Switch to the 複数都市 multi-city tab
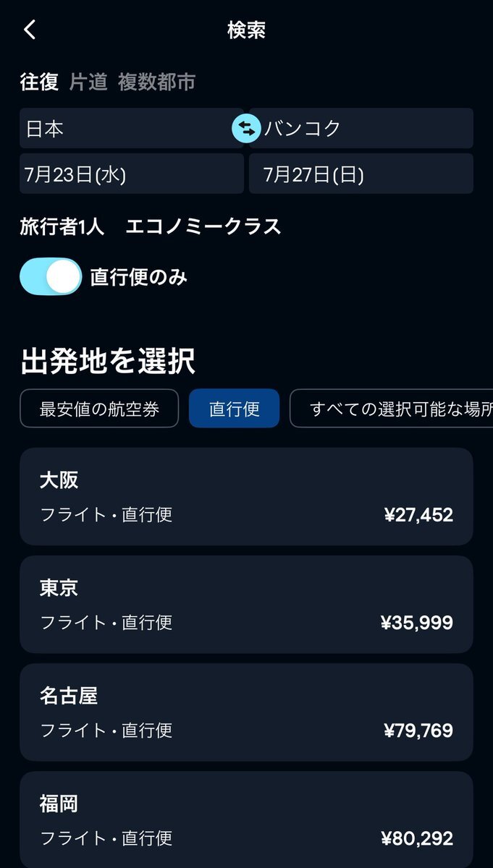 click(x=156, y=82)
